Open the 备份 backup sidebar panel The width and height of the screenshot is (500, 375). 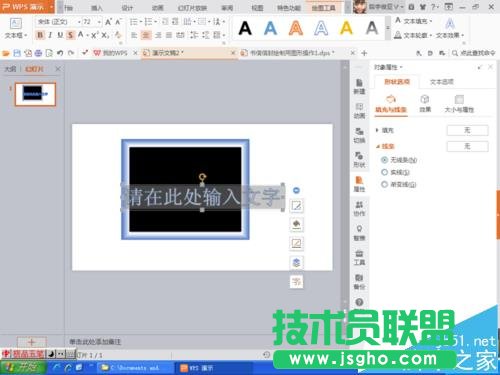click(359, 282)
